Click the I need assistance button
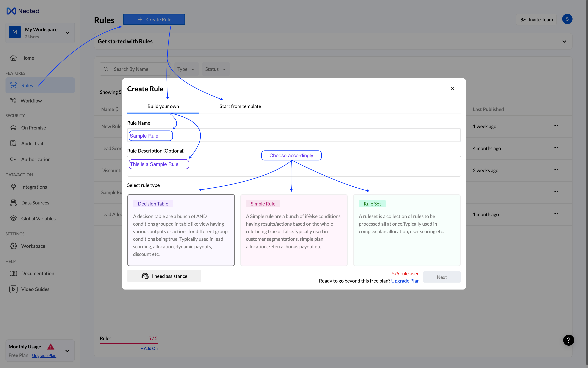The width and height of the screenshot is (588, 368). click(164, 276)
